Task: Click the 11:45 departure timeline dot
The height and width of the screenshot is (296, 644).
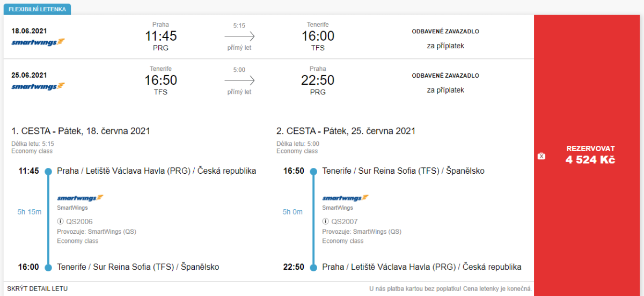Action: (48, 171)
